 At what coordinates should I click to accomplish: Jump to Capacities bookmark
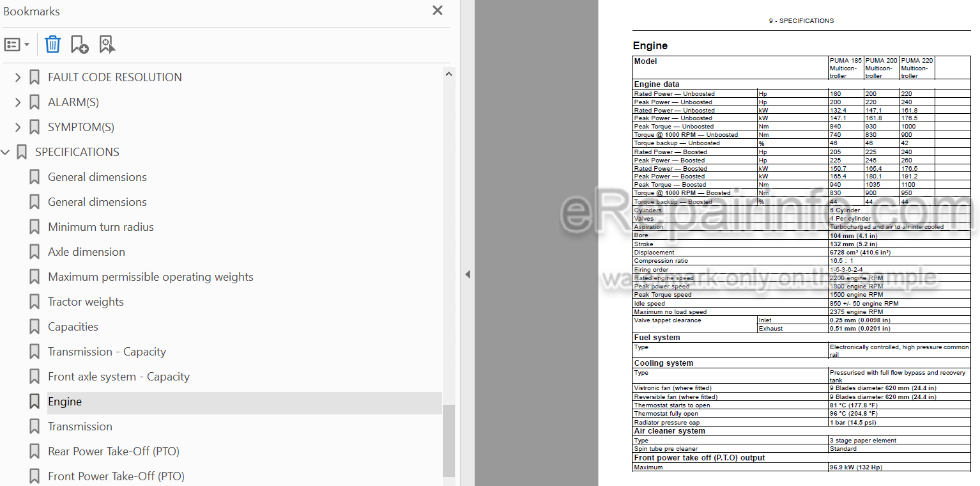pyautogui.click(x=73, y=327)
